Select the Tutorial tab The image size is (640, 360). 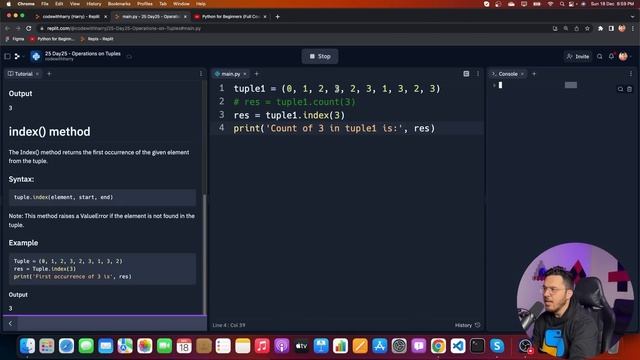point(20,74)
